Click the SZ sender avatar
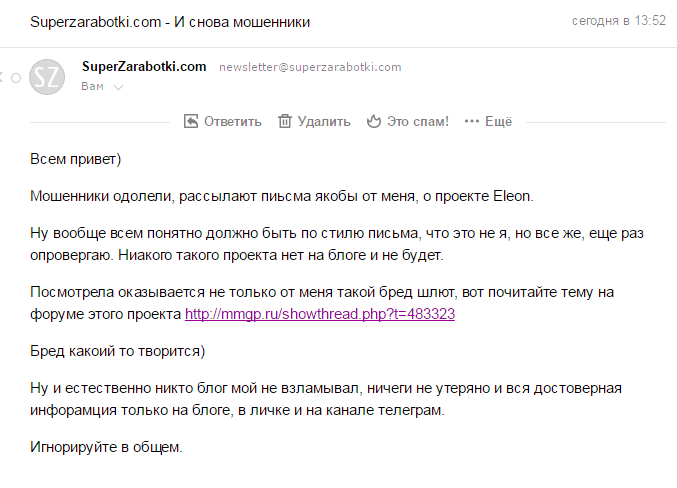The image size is (677, 488). click(47, 78)
